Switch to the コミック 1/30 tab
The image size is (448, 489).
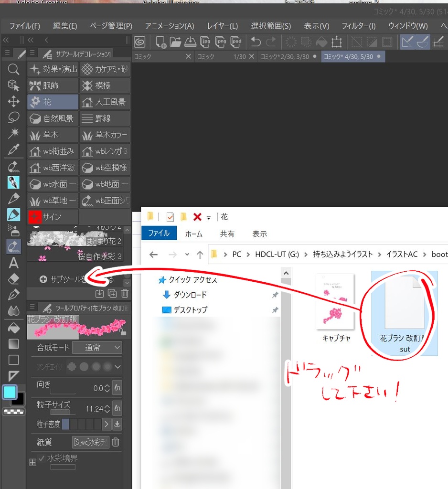tap(225, 56)
